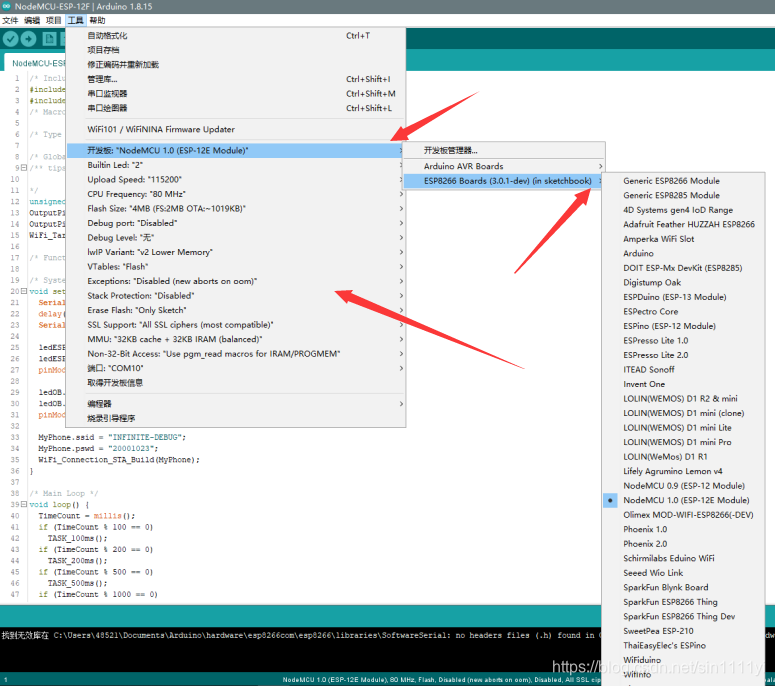
Task: Open the 项目 menu
Action: 53,20
